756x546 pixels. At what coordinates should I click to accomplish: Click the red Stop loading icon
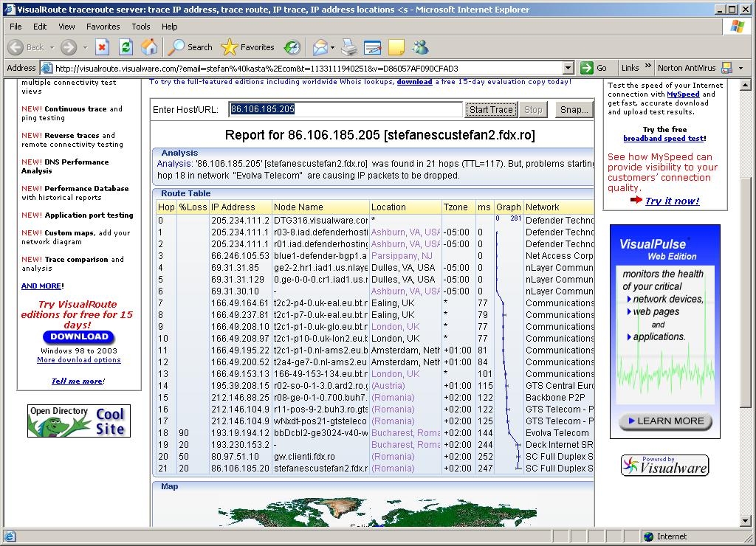(102, 47)
